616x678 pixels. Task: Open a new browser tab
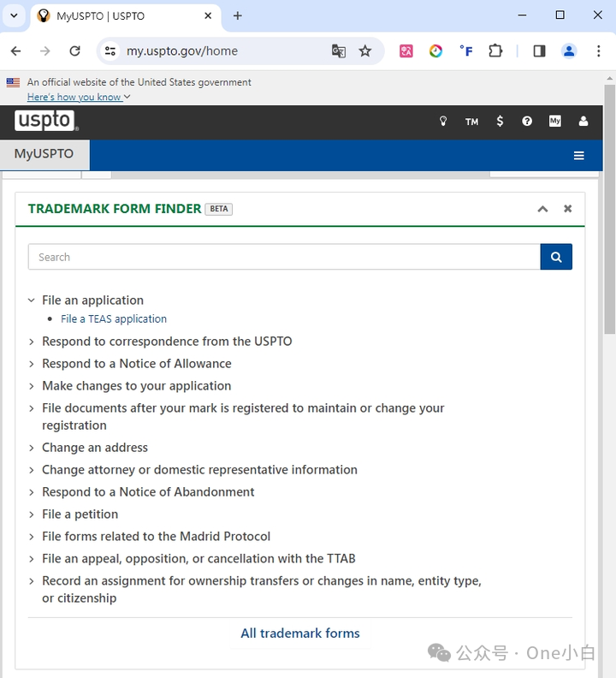coord(237,16)
